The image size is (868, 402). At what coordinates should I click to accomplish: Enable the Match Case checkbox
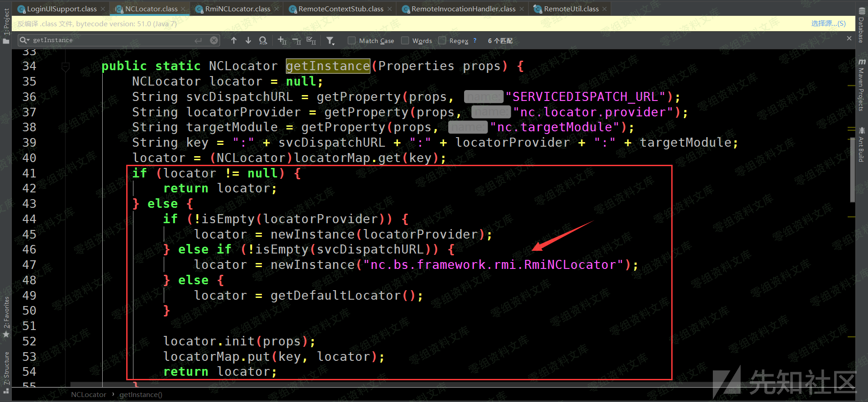coord(351,41)
